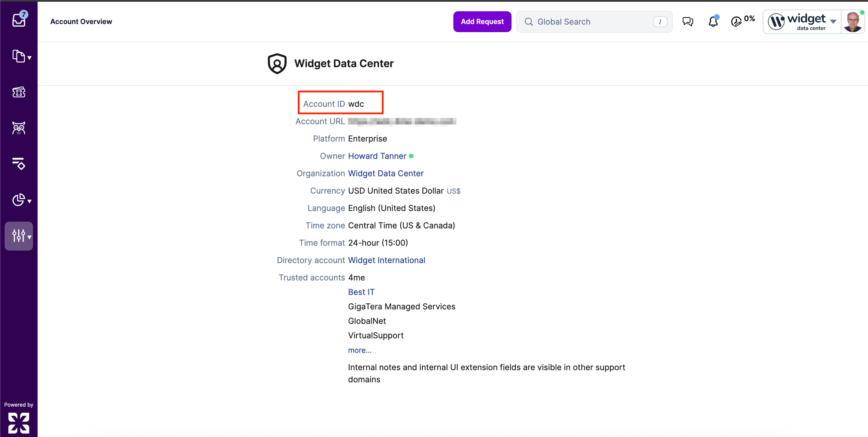Open Best IT trusted account link
The height and width of the screenshot is (437, 868).
(x=361, y=292)
